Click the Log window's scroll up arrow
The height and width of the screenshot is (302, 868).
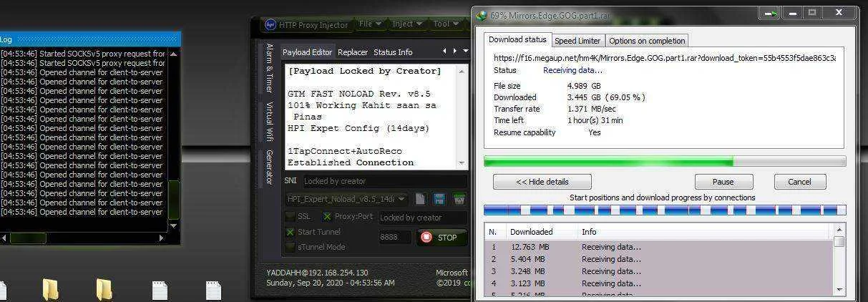[x=173, y=54]
